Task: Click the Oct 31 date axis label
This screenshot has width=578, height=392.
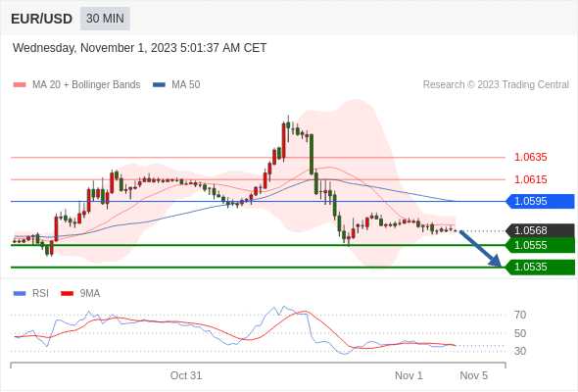Action: pyautogui.click(x=186, y=375)
